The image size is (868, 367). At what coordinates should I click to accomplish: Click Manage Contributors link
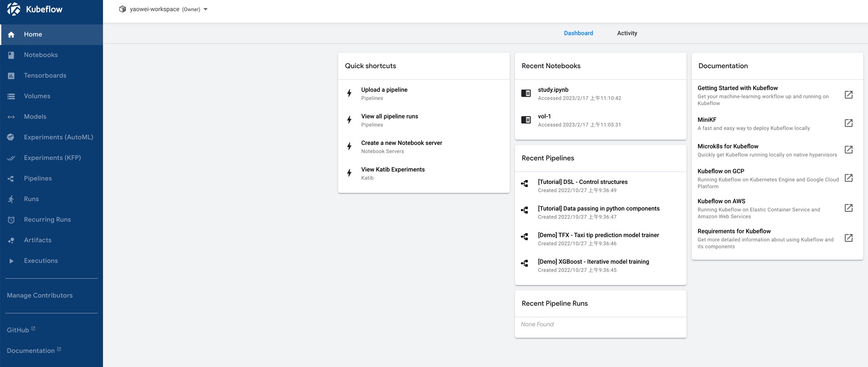[x=40, y=295]
